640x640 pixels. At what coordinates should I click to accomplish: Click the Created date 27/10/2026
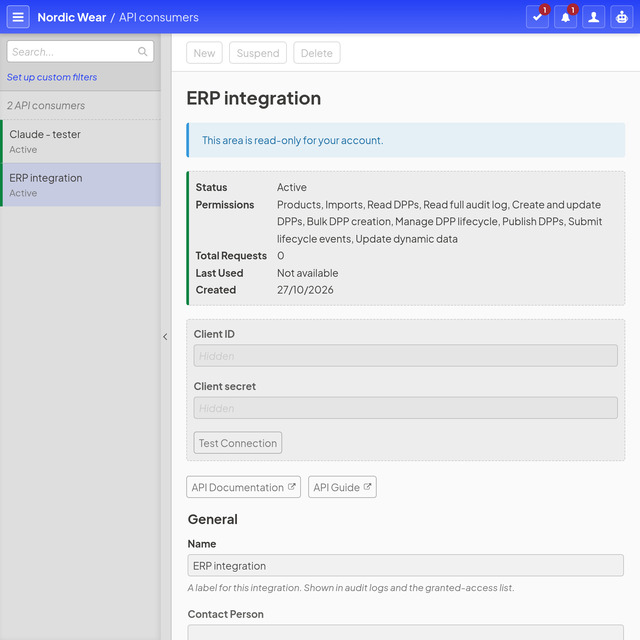click(305, 290)
